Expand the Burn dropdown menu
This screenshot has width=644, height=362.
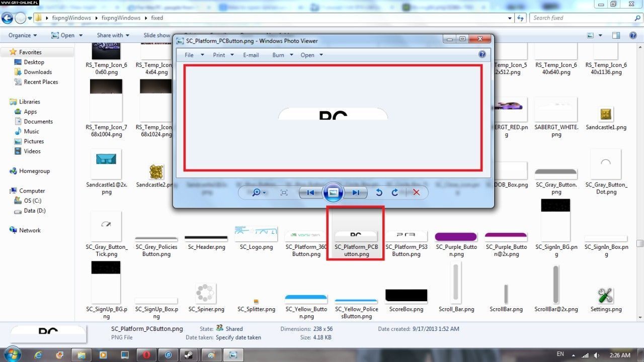pos(282,55)
